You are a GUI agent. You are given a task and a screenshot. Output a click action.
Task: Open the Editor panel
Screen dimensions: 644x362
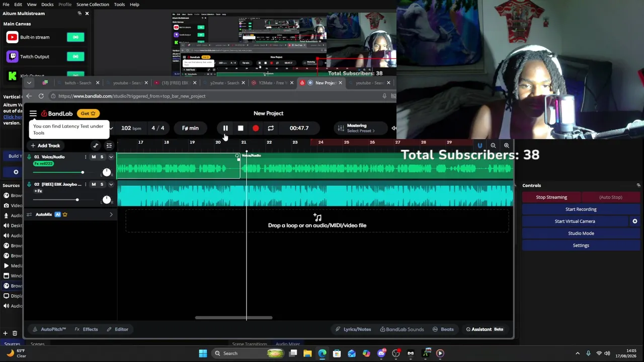point(118,329)
